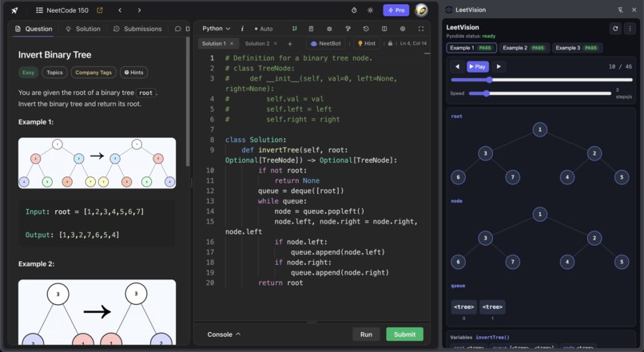Toggle the sun light-theme icon

[371, 10]
